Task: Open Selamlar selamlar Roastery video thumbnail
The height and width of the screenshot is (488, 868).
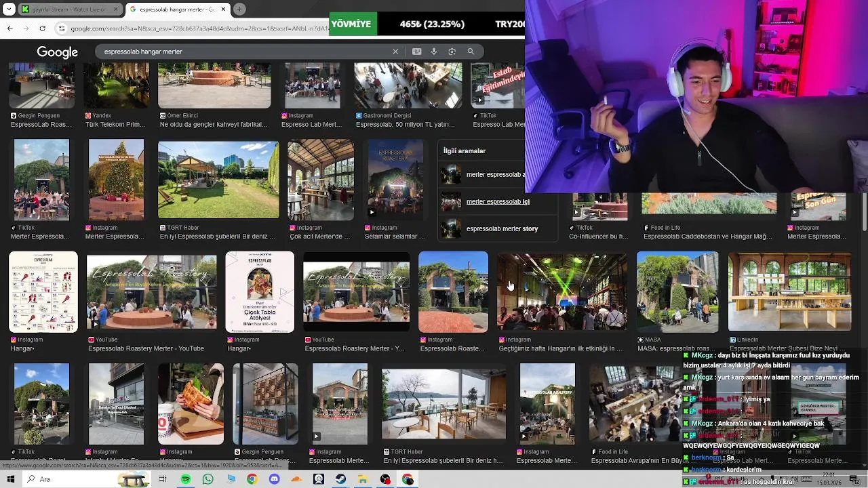Action: pyautogui.click(x=395, y=180)
